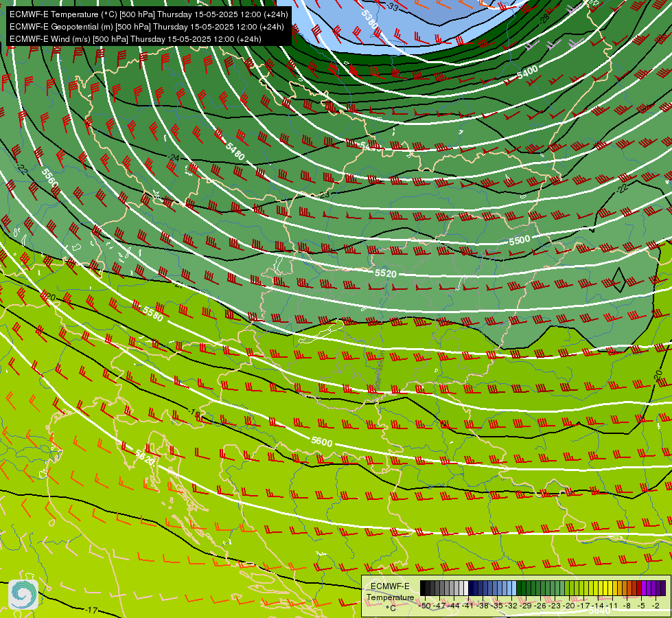This screenshot has height=618, width=672.
Task: Click the 24 isotherm label on the map
Action: click(x=174, y=158)
